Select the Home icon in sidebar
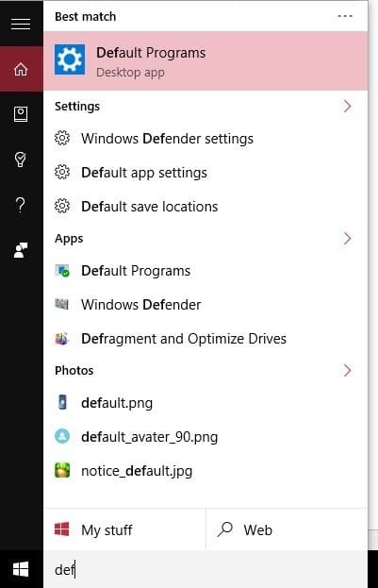This screenshot has width=378, height=588. coord(21,69)
